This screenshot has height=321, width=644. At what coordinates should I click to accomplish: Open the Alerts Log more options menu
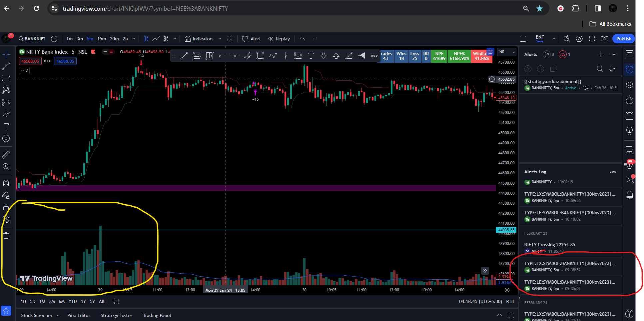point(613,172)
